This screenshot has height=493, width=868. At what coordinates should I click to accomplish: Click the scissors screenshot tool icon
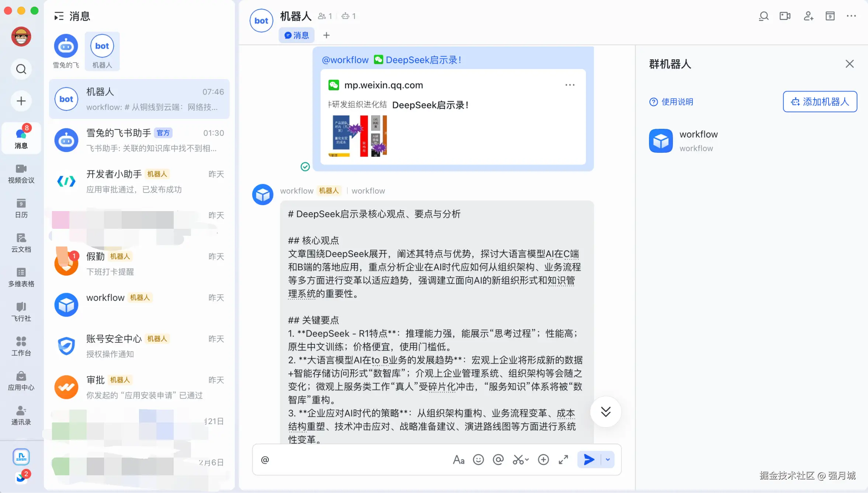point(518,459)
